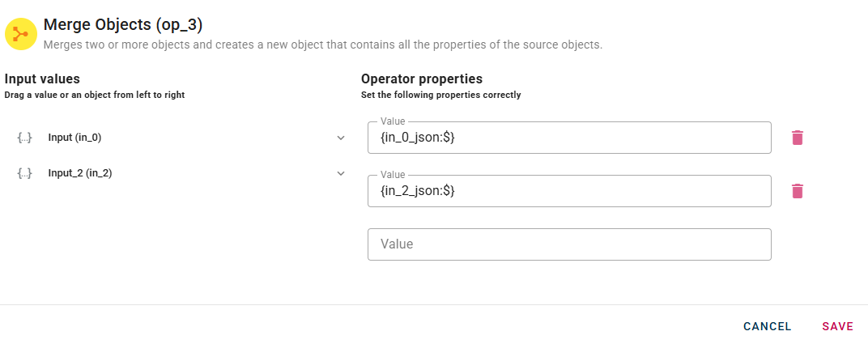
Task: Click the object braces icon beside Input (in_0)
Action: coord(24,138)
